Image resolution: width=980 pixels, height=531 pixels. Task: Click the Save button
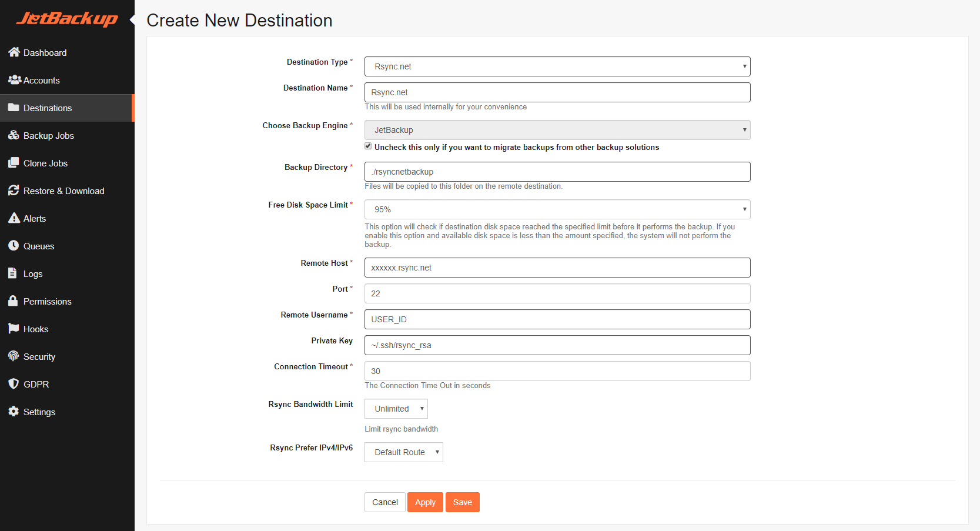463,502
